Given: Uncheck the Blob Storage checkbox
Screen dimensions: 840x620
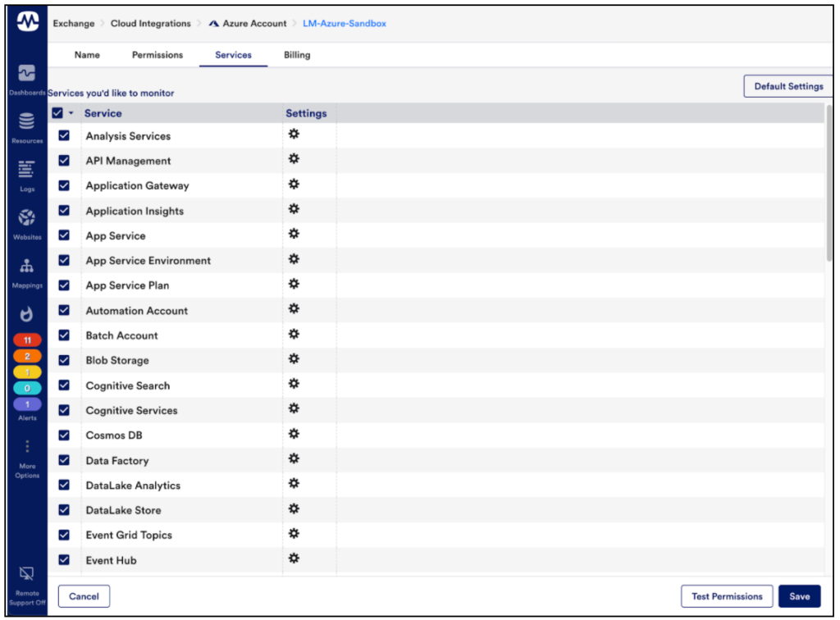Looking at the screenshot, I should click(x=64, y=360).
